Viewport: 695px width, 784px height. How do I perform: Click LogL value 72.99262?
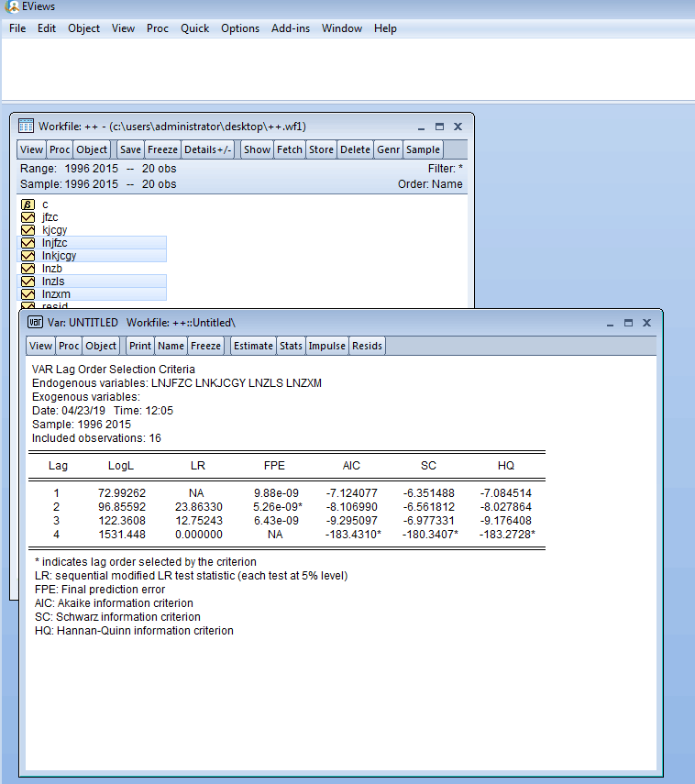[x=122, y=493]
